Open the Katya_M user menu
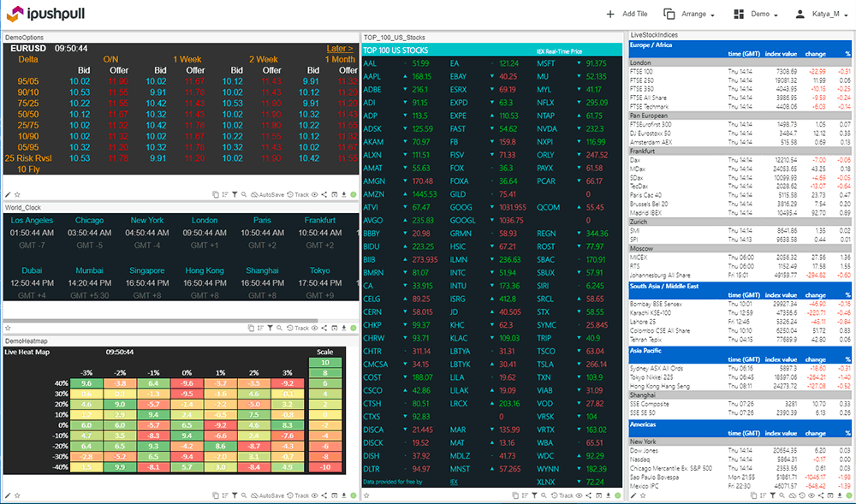This screenshot has width=856, height=504. (821, 15)
